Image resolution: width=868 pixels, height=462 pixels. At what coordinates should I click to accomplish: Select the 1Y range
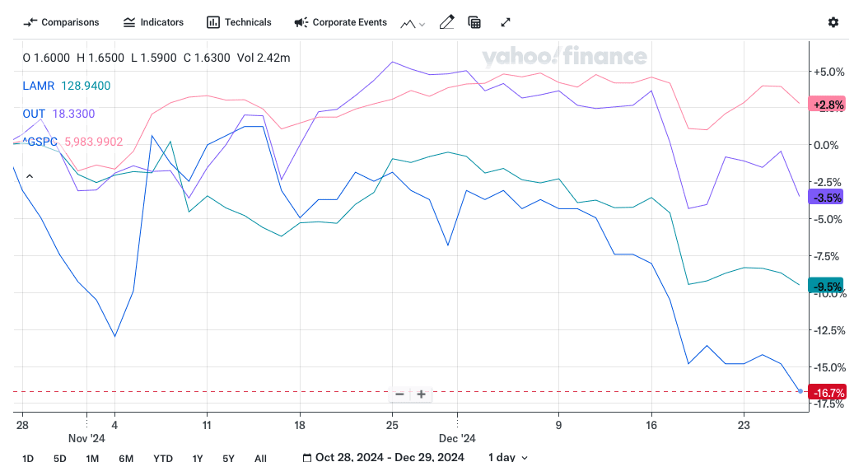(x=198, y=458)
